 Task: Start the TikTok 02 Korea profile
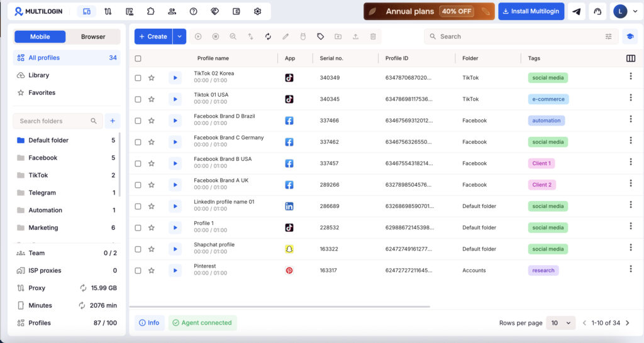click(175, 77)
